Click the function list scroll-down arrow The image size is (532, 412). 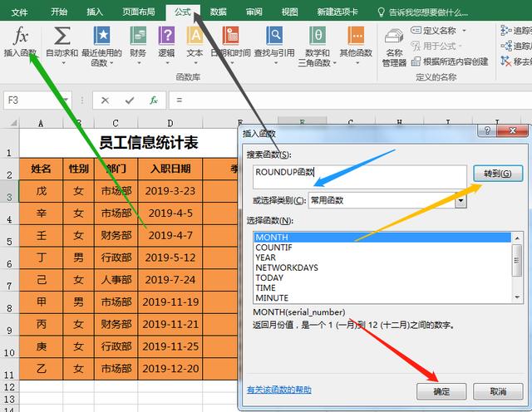(517, 297)
